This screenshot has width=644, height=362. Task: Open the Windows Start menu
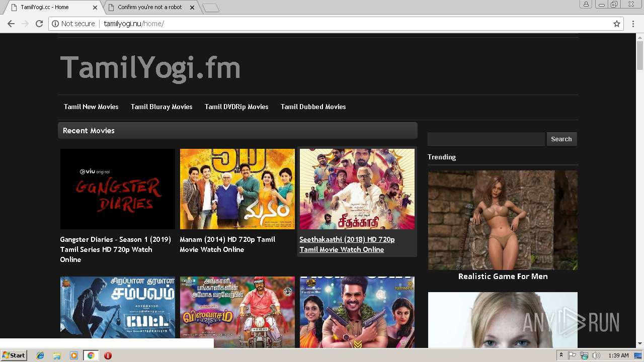tap(14, 355)
